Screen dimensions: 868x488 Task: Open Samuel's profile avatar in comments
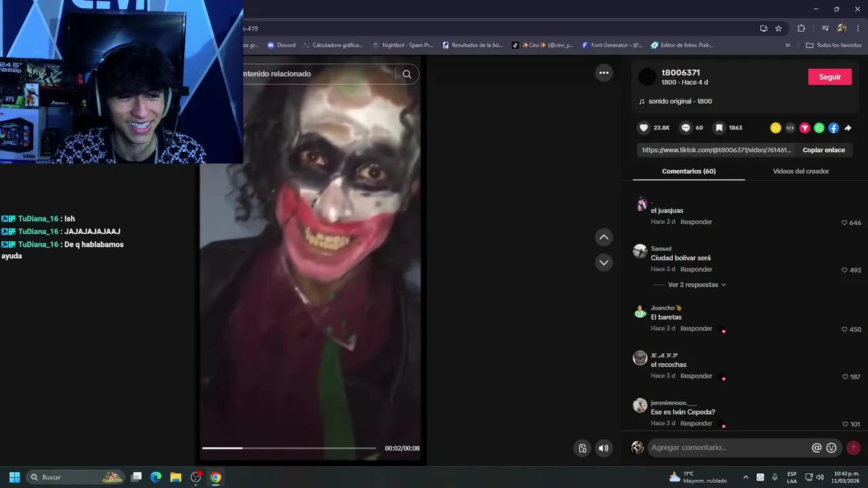click(640, 251)
